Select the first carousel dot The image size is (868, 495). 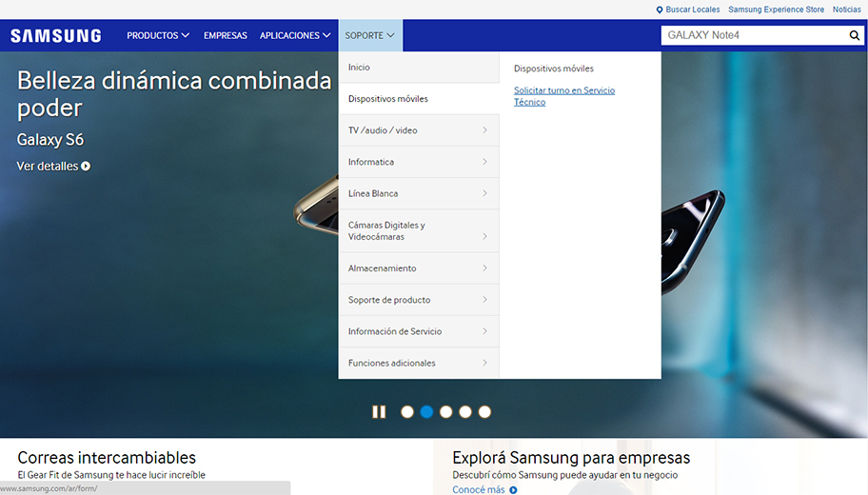407,412
